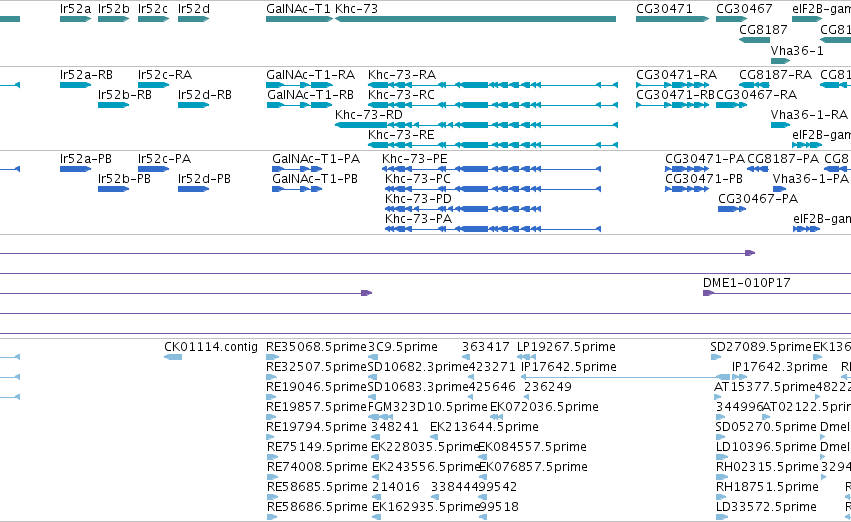Open the Vha36-1-RA transcript label
Screen dimensions: 851x522
[x=809, y=114]
